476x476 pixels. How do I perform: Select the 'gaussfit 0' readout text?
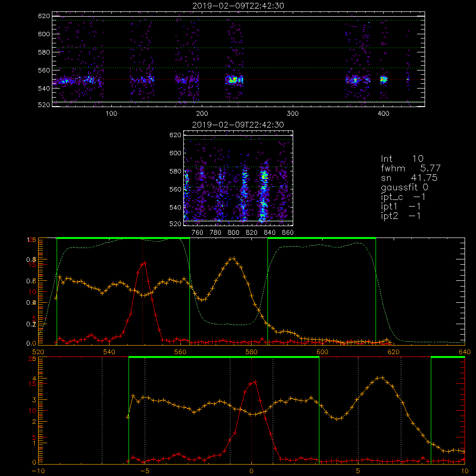pos(405,187)
